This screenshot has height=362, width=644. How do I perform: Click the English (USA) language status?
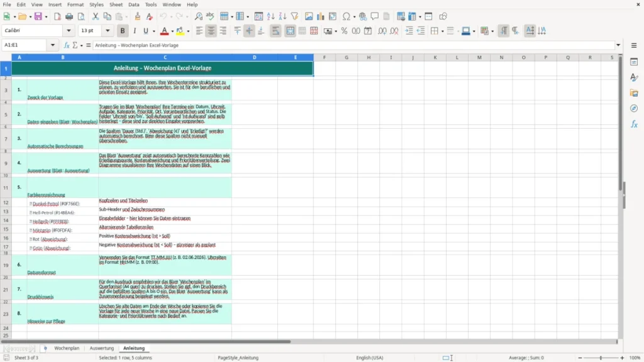coord(370,358)
